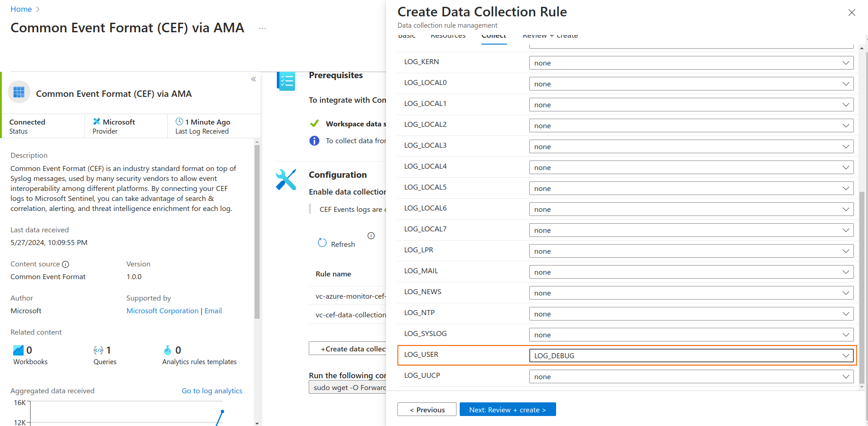Click the clock icon beside 1 Minute Ago

[x=179, y=121]
